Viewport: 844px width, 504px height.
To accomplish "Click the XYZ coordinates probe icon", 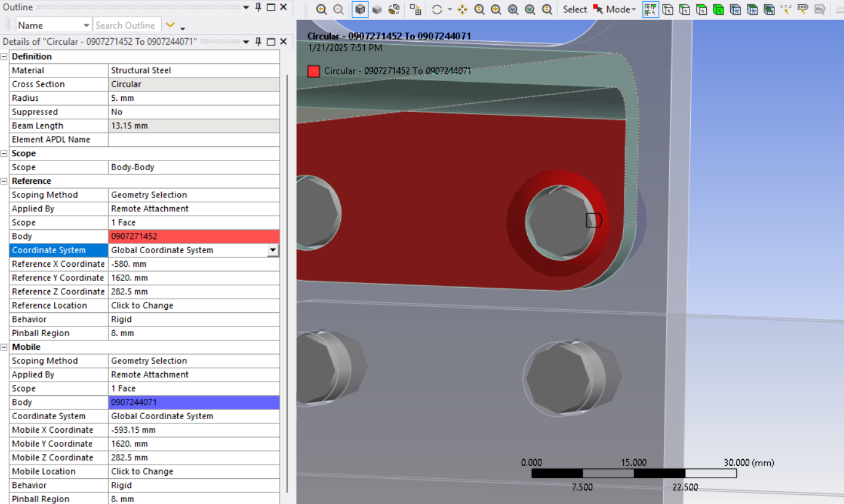I will (x=786, y=9).
